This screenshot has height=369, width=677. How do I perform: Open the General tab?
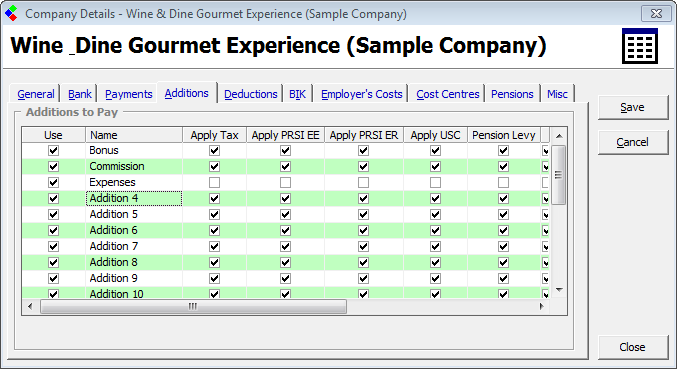coord(35,94)
